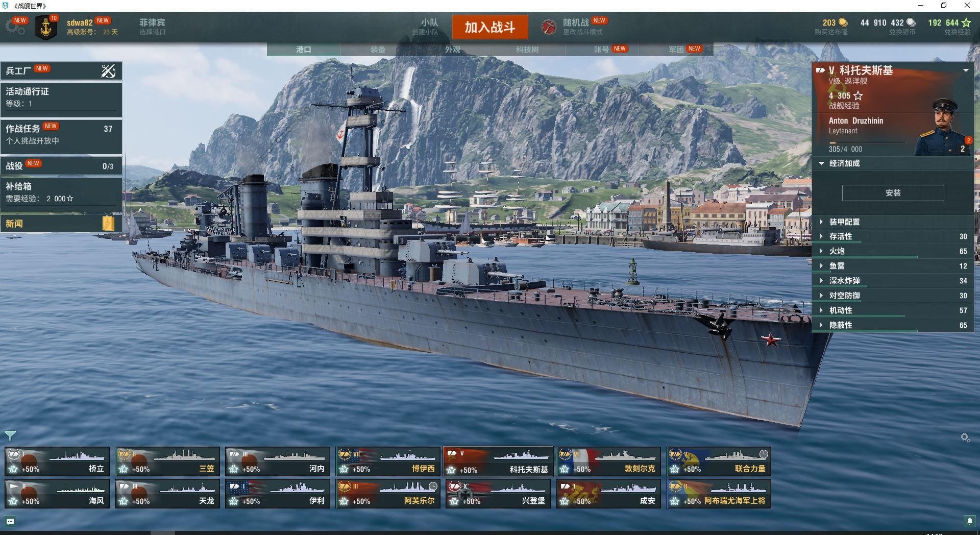The image size is (980, 535).
Task: Select 随机战 battle mode selector
Action: (575, 27)
